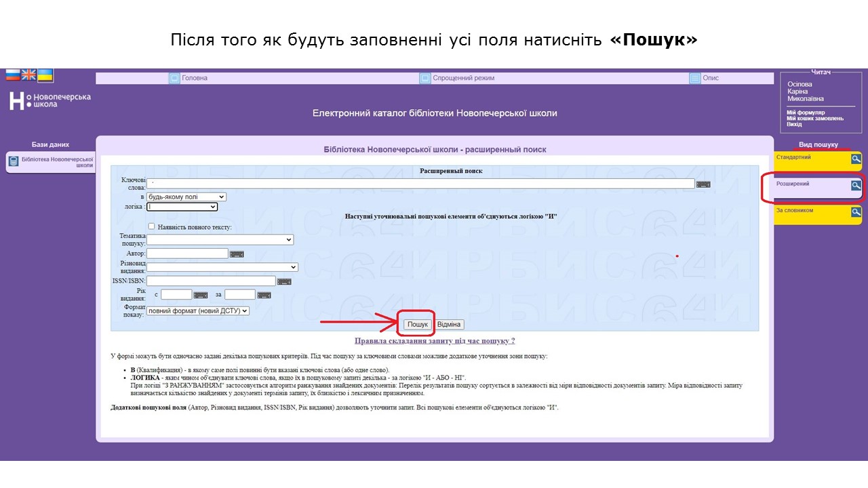Click the British flag language icon

coord(29,75)
